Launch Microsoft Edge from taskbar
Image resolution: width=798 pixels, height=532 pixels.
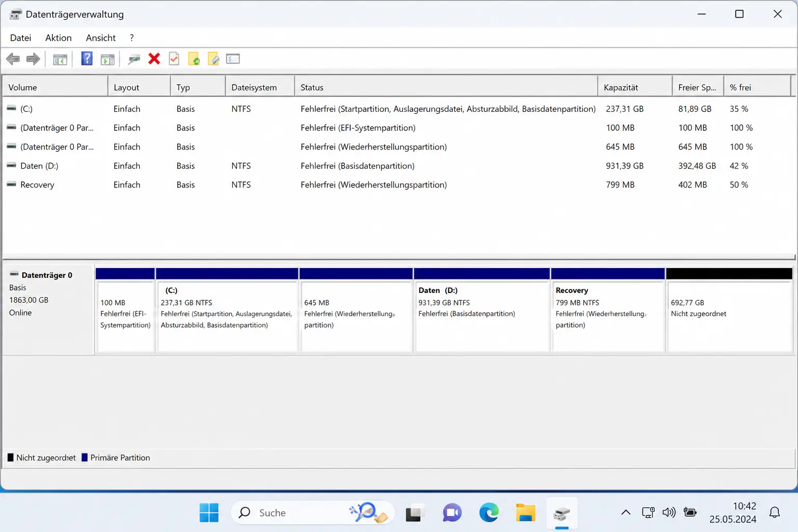point(488,513)
